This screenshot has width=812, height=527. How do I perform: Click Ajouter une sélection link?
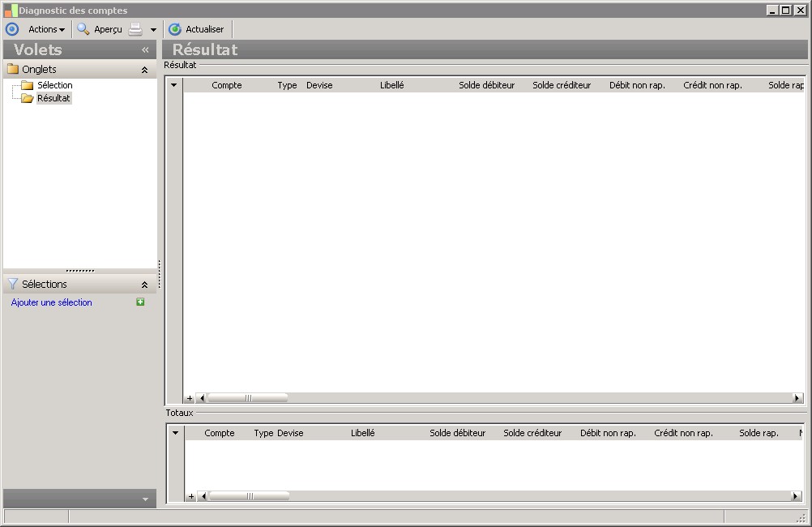(x=51, y=302)
